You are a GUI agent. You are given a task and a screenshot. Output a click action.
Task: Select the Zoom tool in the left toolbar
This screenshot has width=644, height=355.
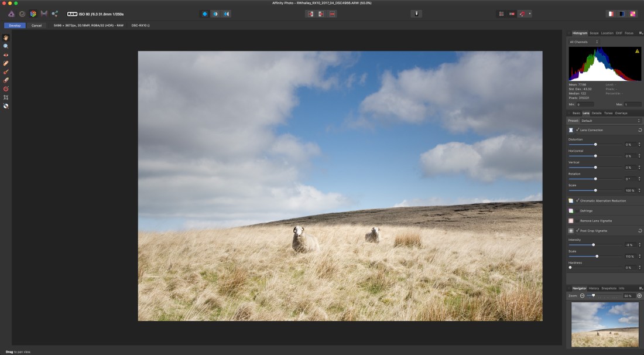tap(6, 46)
